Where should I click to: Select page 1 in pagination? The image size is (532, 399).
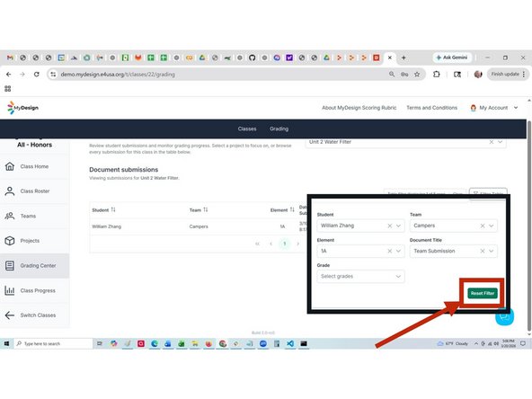click(x=285, y=244)
